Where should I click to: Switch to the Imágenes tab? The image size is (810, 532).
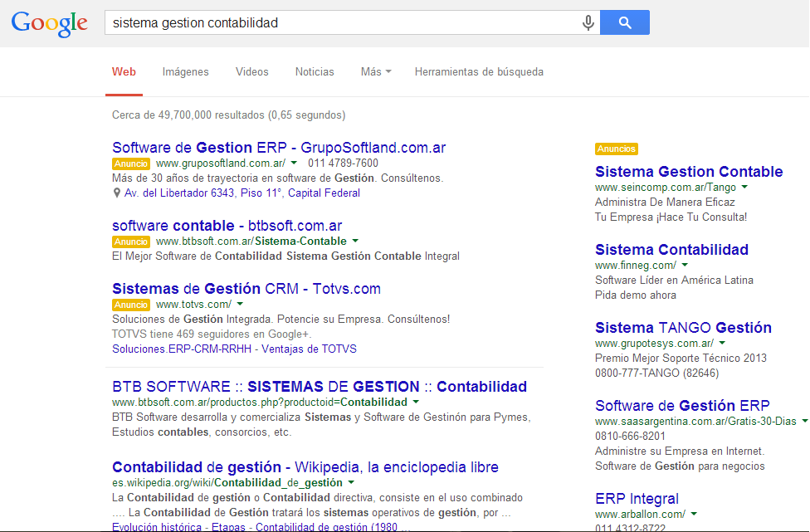(185, 72)
